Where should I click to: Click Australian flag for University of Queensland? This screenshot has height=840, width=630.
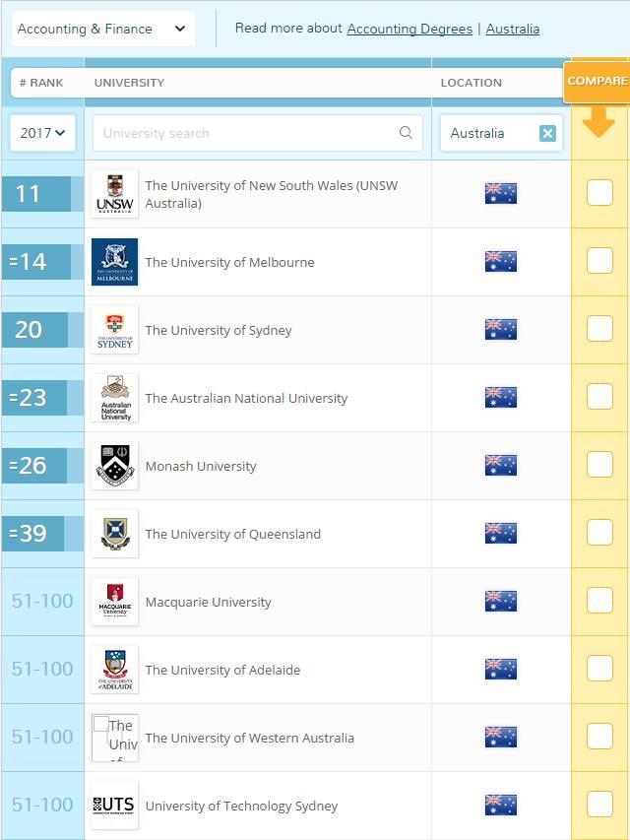500,534
